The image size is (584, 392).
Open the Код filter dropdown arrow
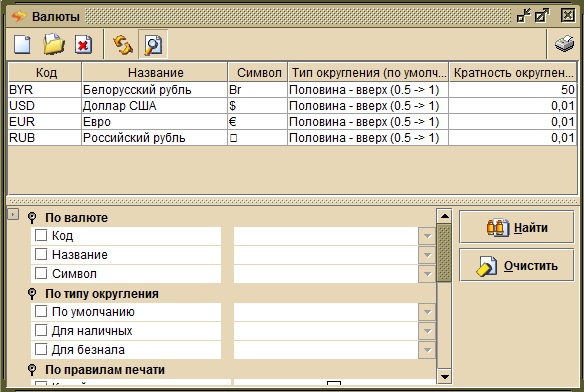click(427, 236)
